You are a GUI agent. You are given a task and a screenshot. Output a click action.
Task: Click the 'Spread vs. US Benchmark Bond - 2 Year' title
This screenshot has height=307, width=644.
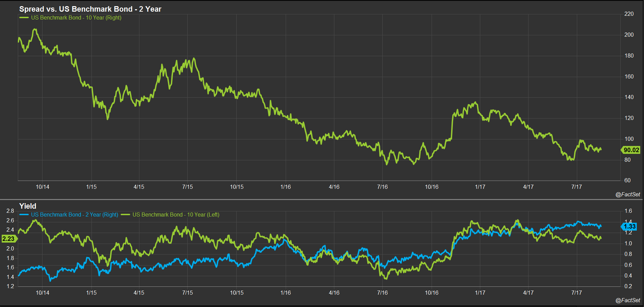coord(90,9)
